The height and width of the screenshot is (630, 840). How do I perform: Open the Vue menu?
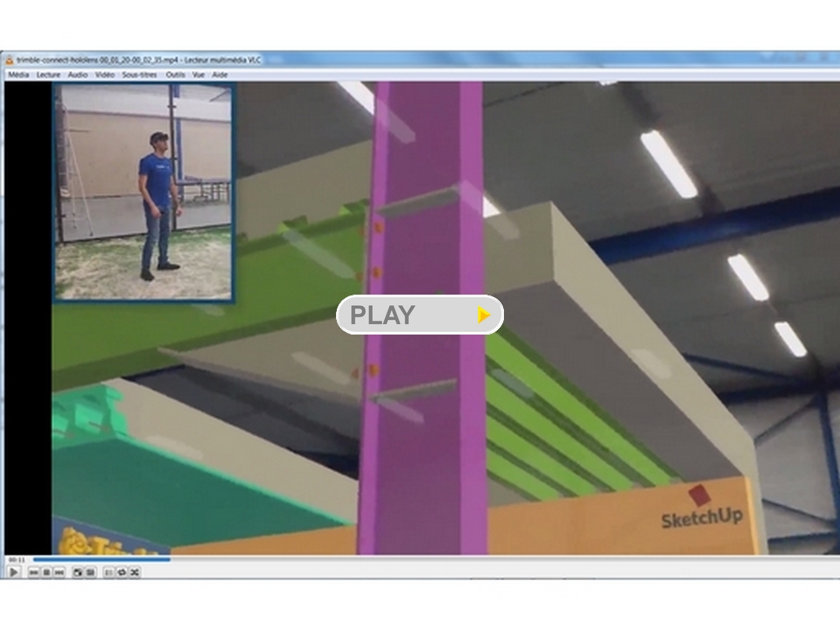click(x=198, y=75)
